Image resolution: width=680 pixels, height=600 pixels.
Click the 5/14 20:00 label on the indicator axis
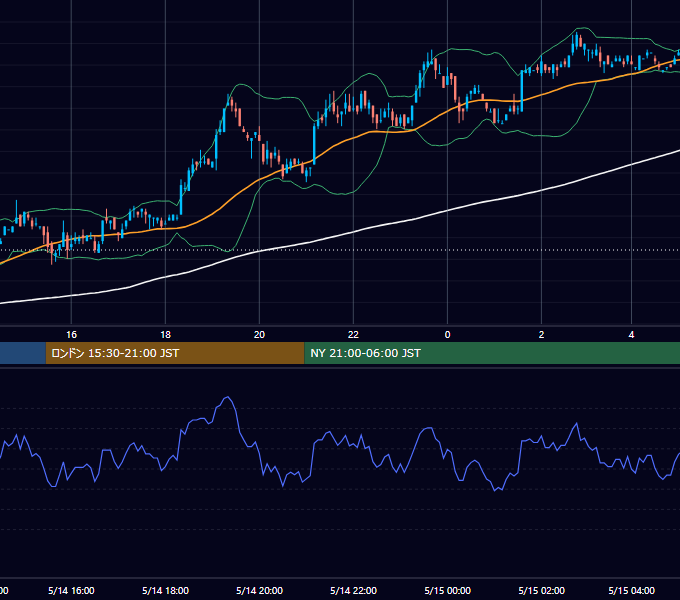point(259,590)
